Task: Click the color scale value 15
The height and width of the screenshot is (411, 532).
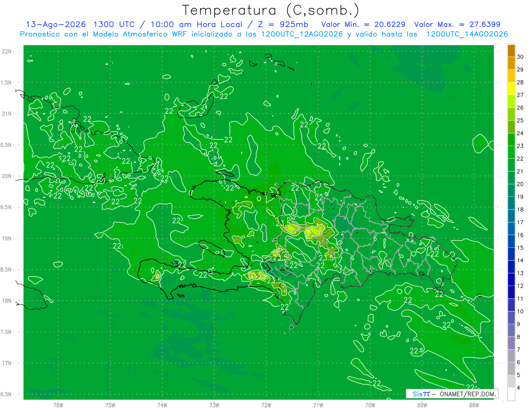Action: pyautogui.click(x=520, y=247)
